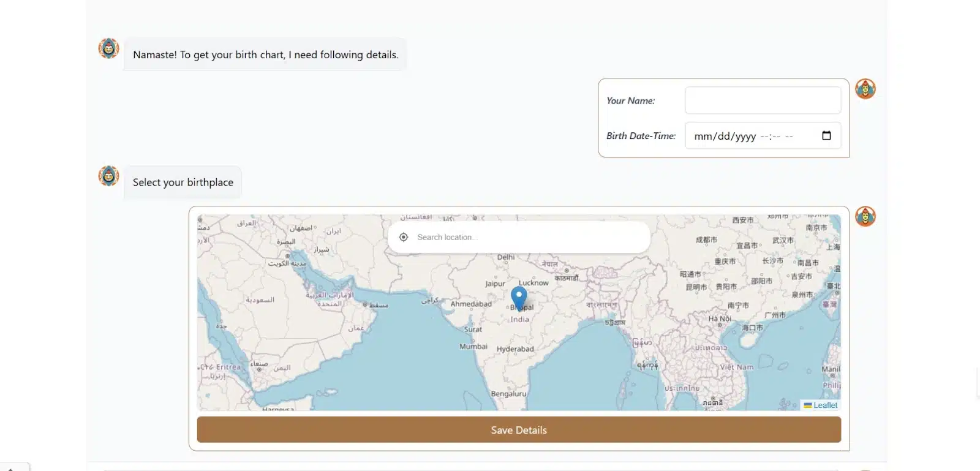The height and width of the screenshot is (471, 980).
Task: Click the bot avatar beside Namaste message
Action: tap(109, 48)
